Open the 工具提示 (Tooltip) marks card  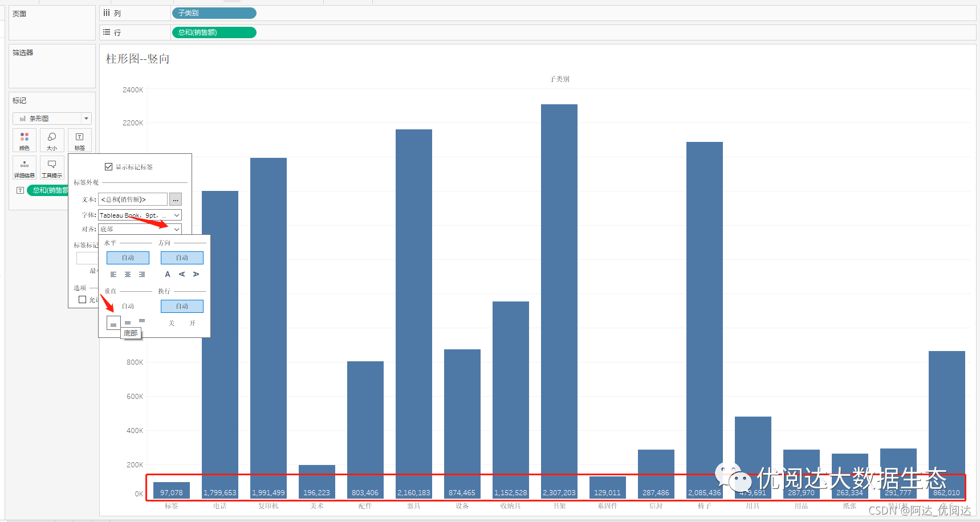click(x=52, y=168)
